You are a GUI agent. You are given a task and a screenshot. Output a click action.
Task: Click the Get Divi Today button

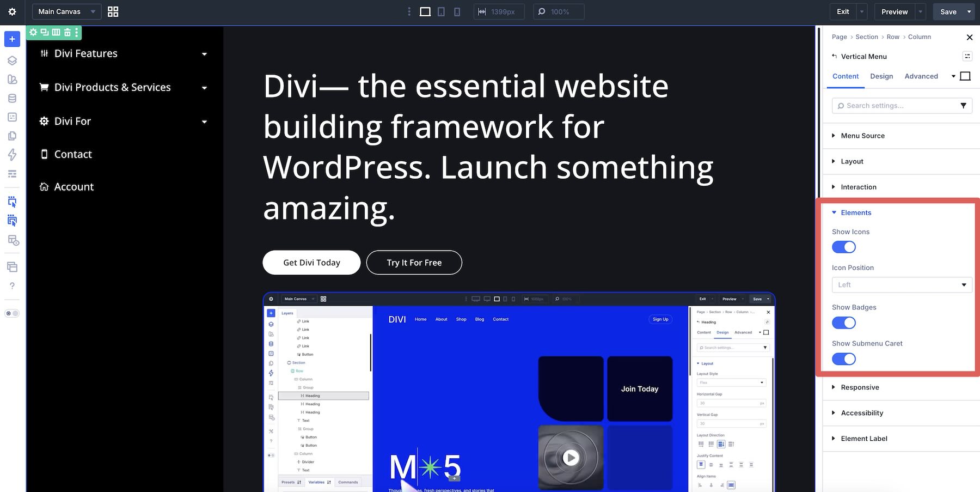(311, 263)
